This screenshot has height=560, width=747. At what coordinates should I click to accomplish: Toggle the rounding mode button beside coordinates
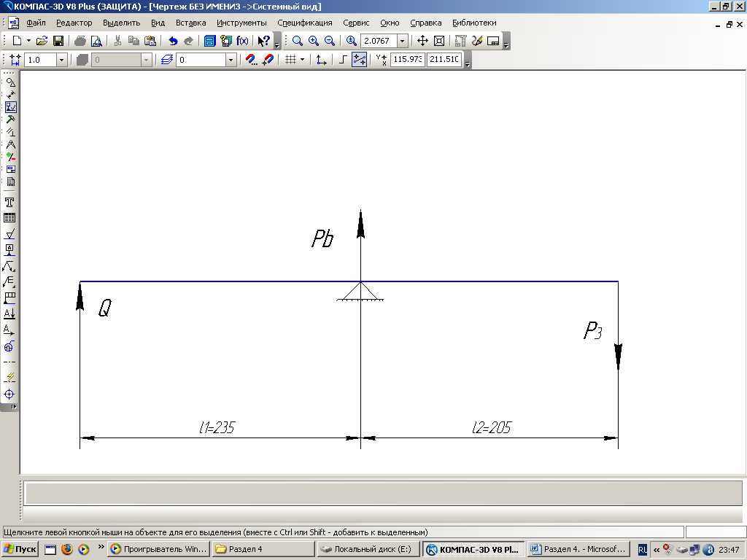[x=360, y=60]
